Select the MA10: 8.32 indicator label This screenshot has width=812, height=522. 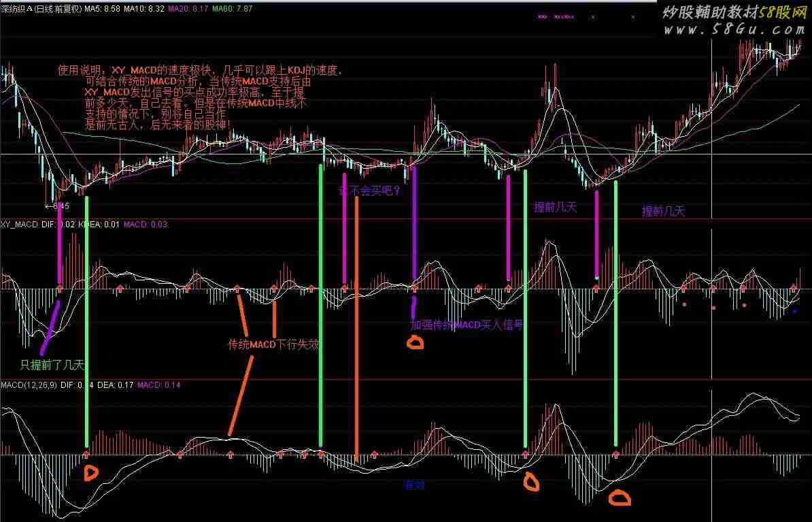click(x=144, y=9)
